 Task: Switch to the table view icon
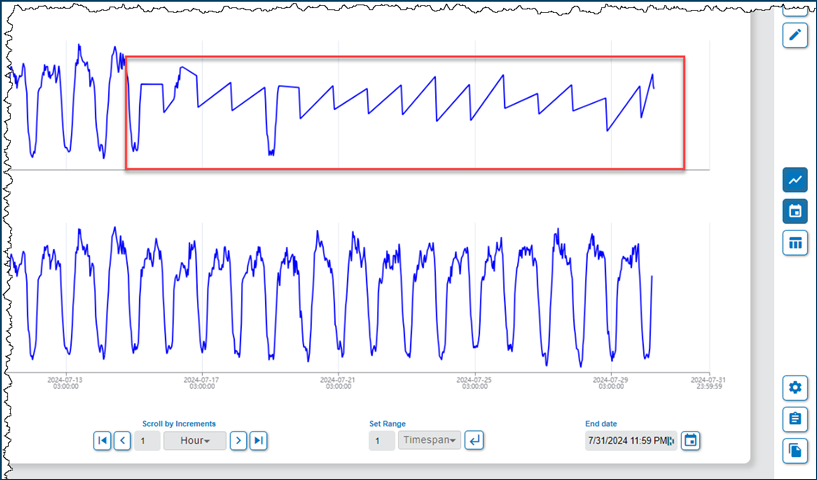pos(795,242)
